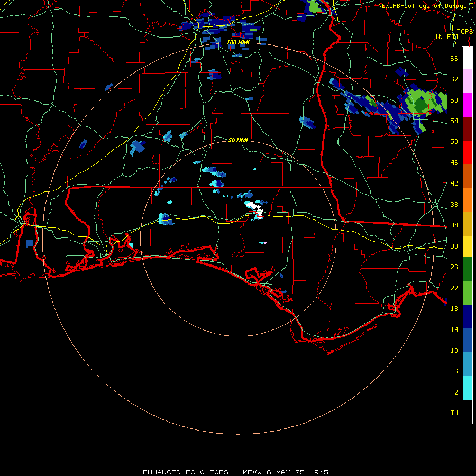Click the white echo cell inside the 50 NMI ring
Viewport: 476px width, 476px height.
click(x=254, y=206)
